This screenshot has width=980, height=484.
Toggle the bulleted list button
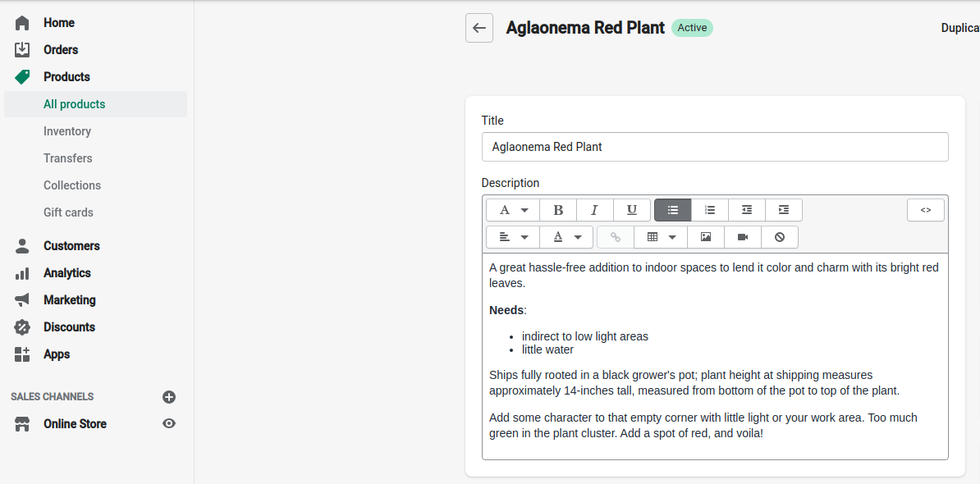(x=672, y=210)
